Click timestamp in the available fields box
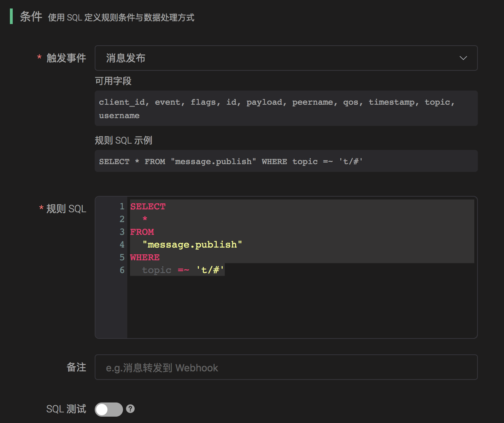The height and width of the screenshot is (423, 504). point(391,102)
